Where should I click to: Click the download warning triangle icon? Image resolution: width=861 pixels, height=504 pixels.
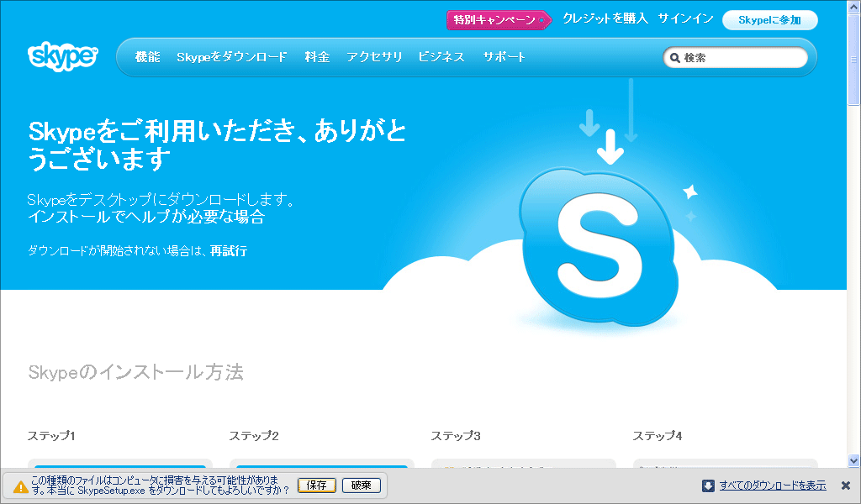click(20, 486)
